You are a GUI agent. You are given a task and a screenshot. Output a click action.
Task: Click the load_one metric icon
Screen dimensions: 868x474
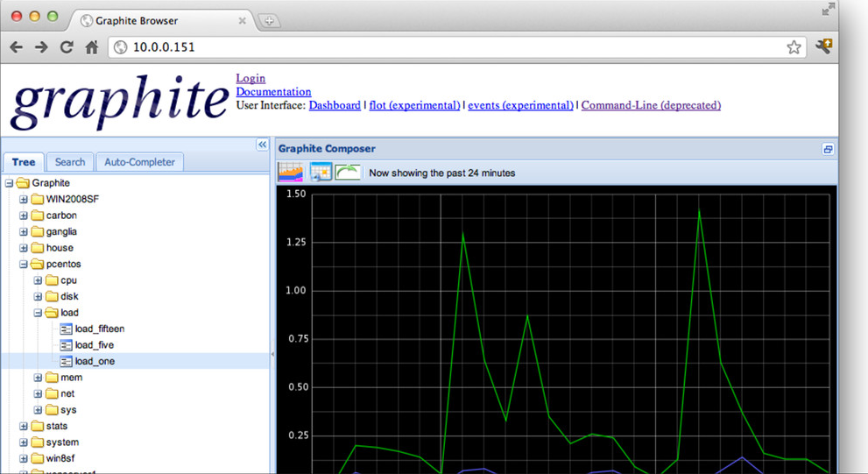[x=66, y=361]
